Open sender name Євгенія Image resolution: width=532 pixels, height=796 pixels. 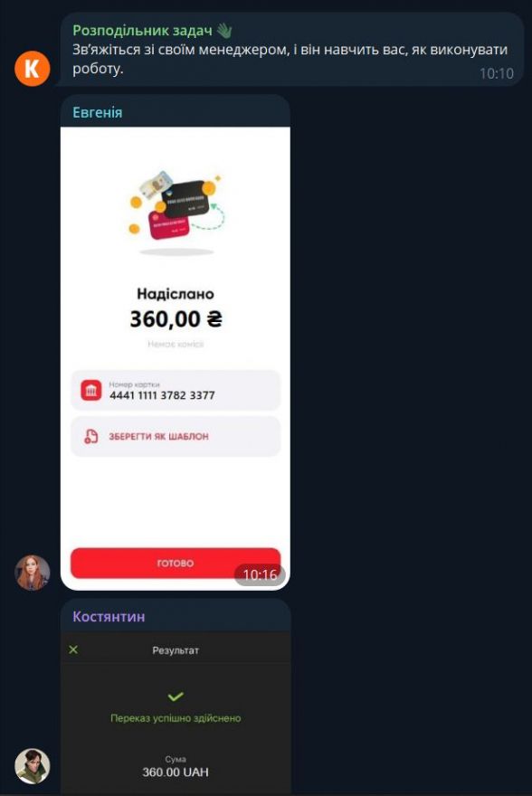[98, 112]
